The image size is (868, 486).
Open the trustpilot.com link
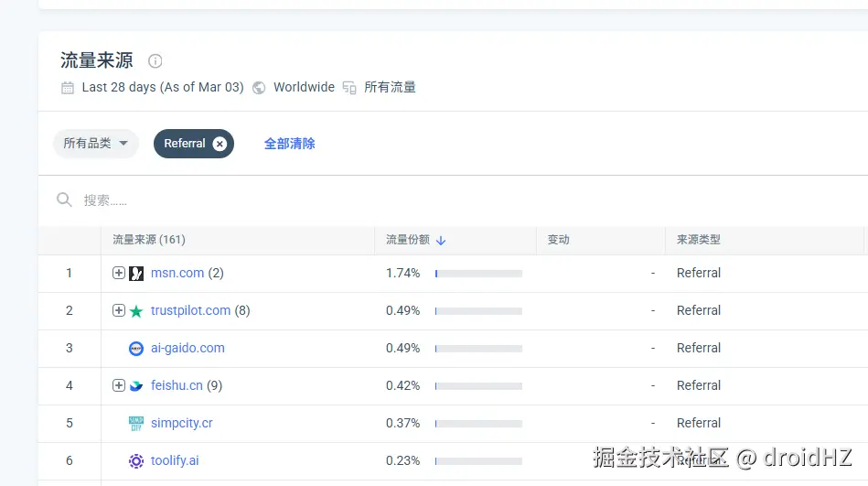(190, 310)
